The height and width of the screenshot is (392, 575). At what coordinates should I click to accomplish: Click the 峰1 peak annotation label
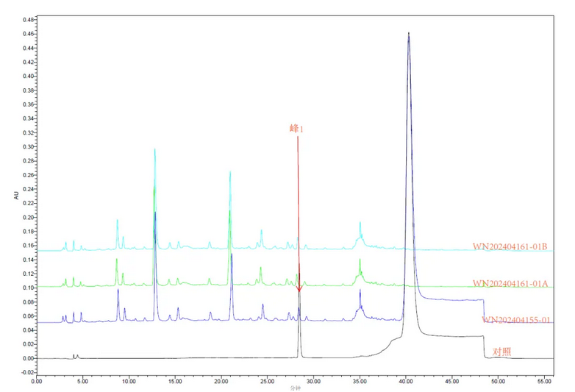click(296, 129)
